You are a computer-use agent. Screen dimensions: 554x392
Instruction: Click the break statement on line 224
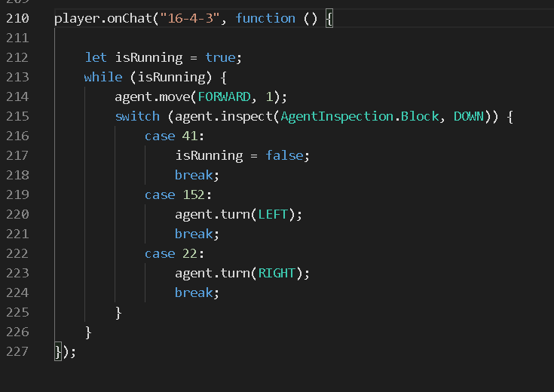(194, 292)
